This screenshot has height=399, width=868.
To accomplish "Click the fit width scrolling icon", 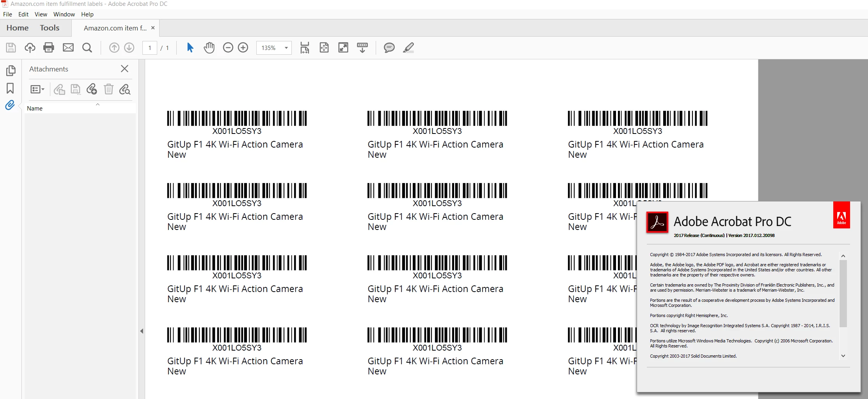I will click(x=305, y=48).
